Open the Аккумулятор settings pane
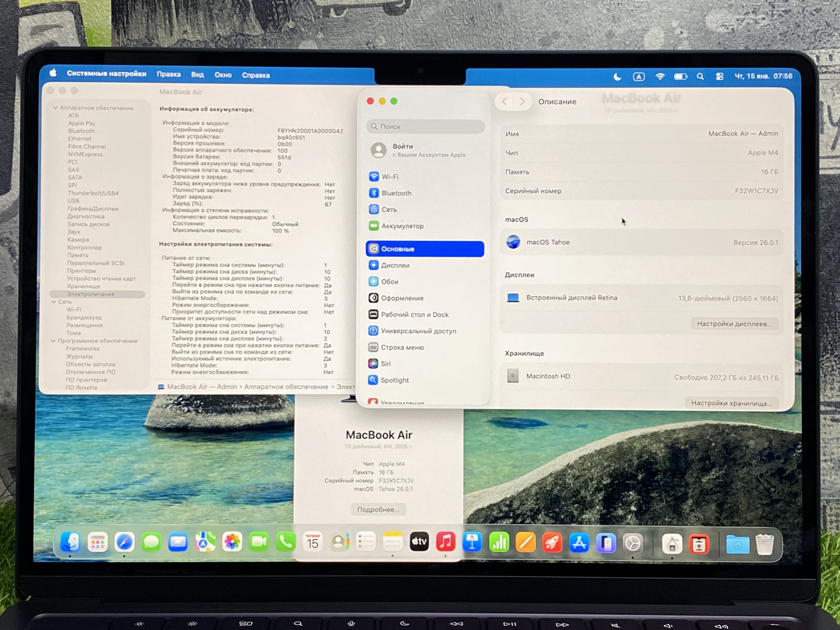Viewport: 840px width, 630px height. click(402, 226)
